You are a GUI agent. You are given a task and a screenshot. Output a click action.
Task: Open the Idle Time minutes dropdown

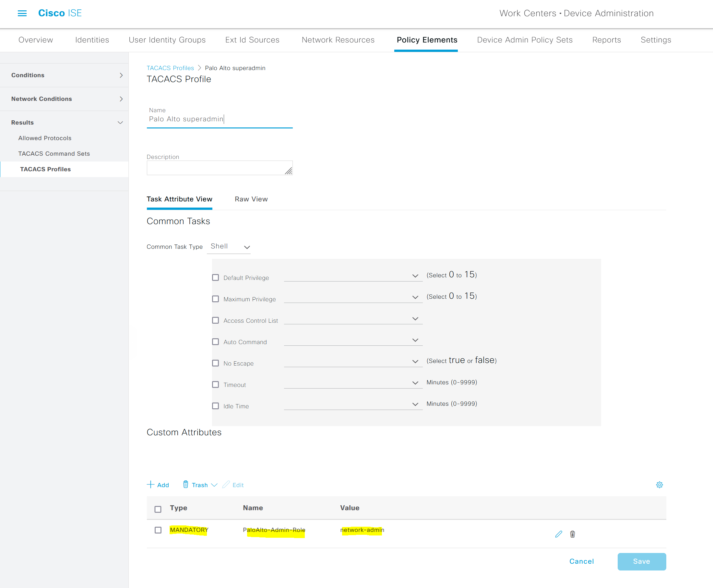(353, 404)
